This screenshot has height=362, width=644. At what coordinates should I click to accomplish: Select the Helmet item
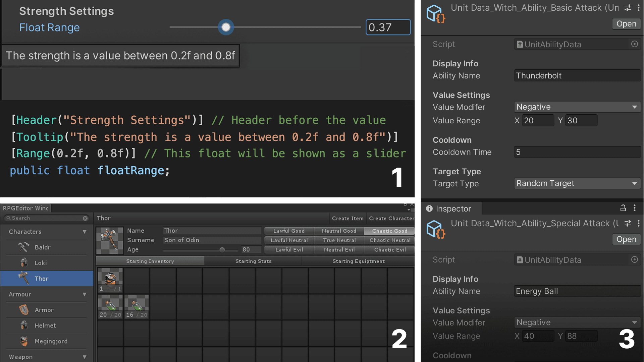point(47,325)
